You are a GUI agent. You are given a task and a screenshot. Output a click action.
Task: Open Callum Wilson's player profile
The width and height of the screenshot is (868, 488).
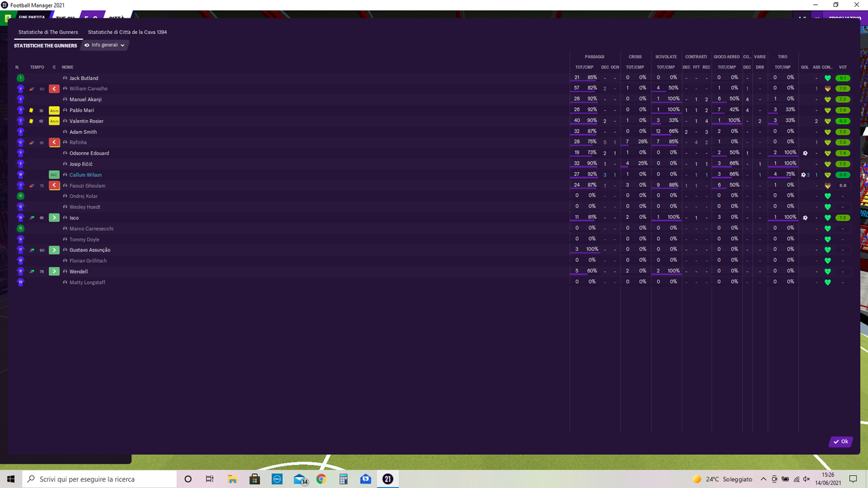coord(85,175)
